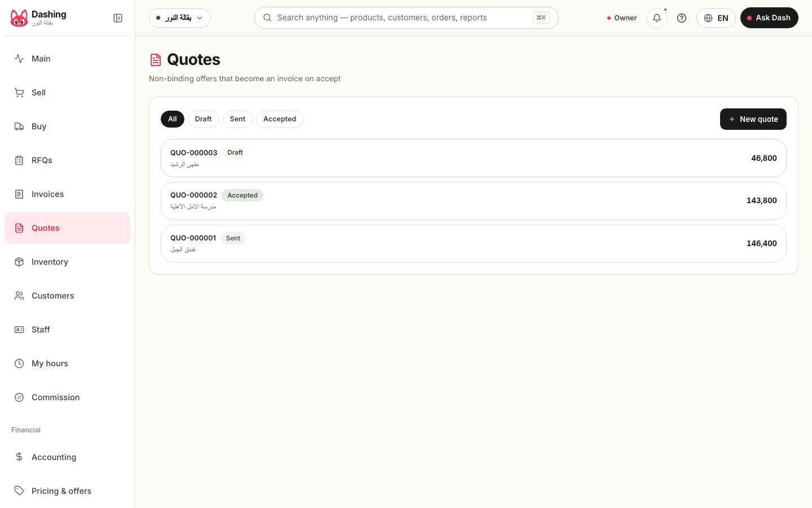Click the 143,800 quote amount
Screen dimensions: 812x508
[762, 200]
